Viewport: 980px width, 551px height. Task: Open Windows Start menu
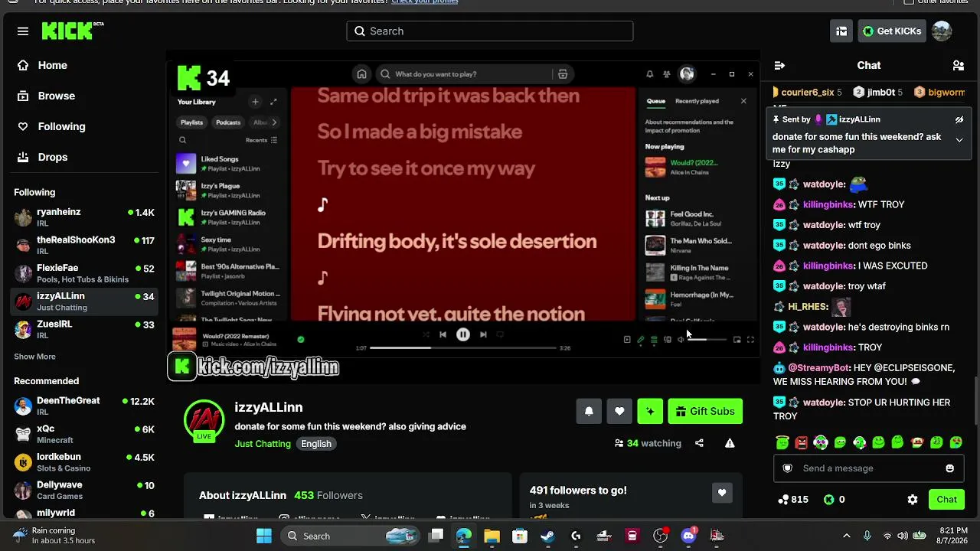point(264,536)
